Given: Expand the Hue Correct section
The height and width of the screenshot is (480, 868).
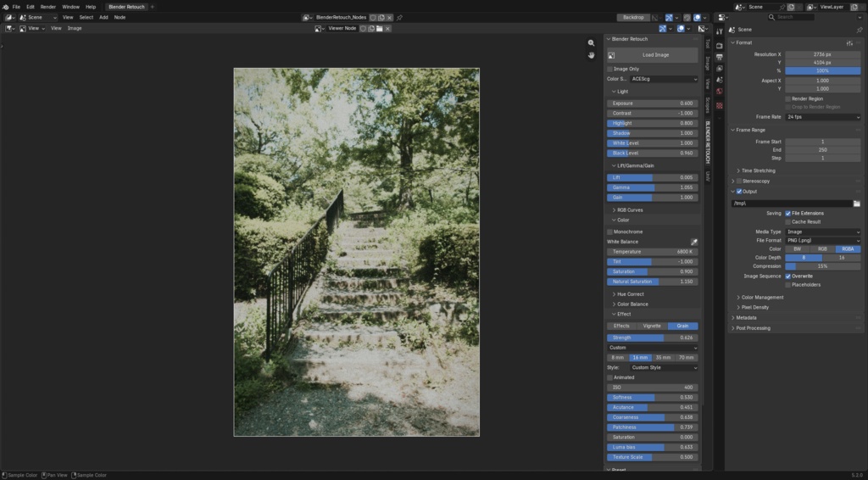Looking at the screenshot, I should tap(628, 294).
